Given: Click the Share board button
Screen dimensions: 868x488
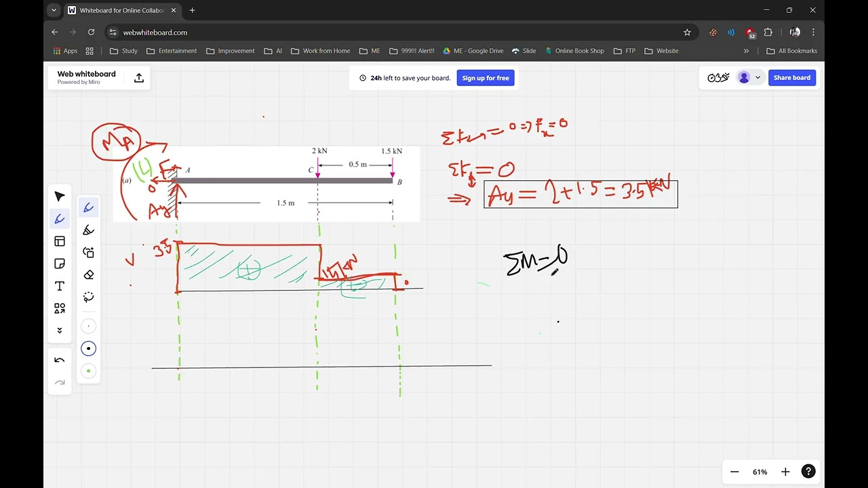Looking at the screenshot, I should [792, 78].
